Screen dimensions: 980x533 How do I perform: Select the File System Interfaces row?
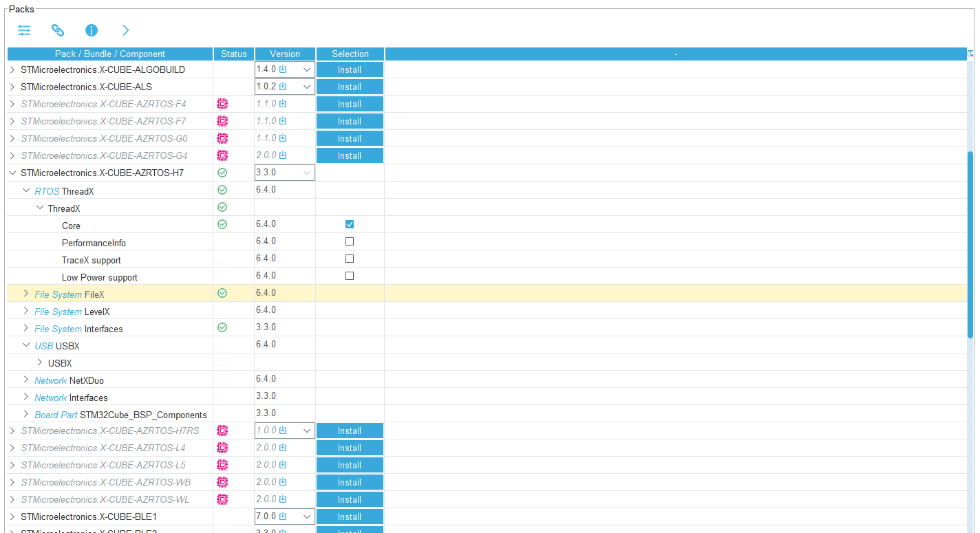pyautogui.click(x=487, y=328)
